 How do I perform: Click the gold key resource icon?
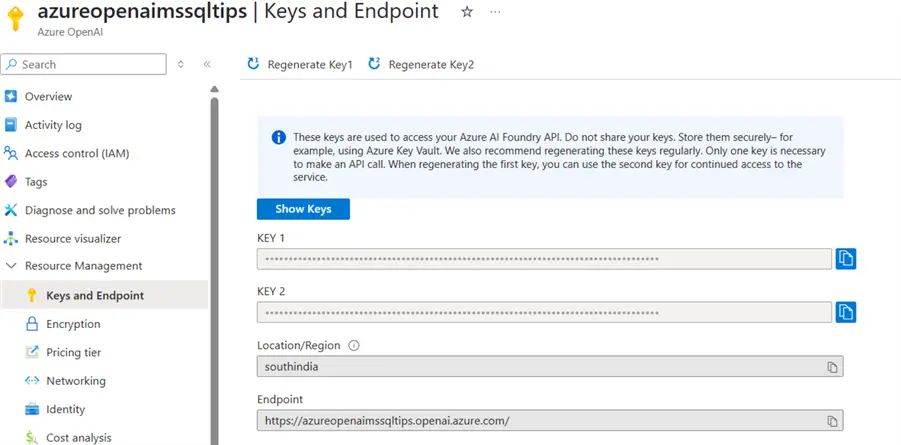[16, 20]
